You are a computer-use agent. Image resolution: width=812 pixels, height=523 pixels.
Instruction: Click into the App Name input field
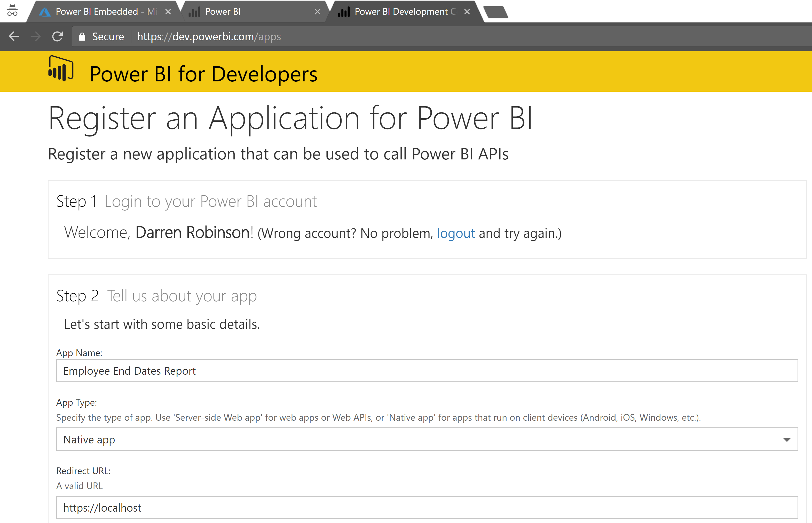[x=427, y=371]
